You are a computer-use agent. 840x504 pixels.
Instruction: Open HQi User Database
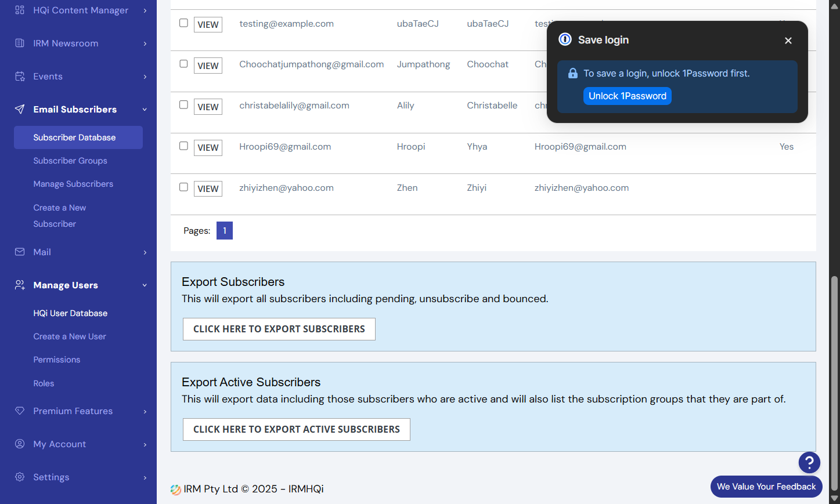(70, 313)
